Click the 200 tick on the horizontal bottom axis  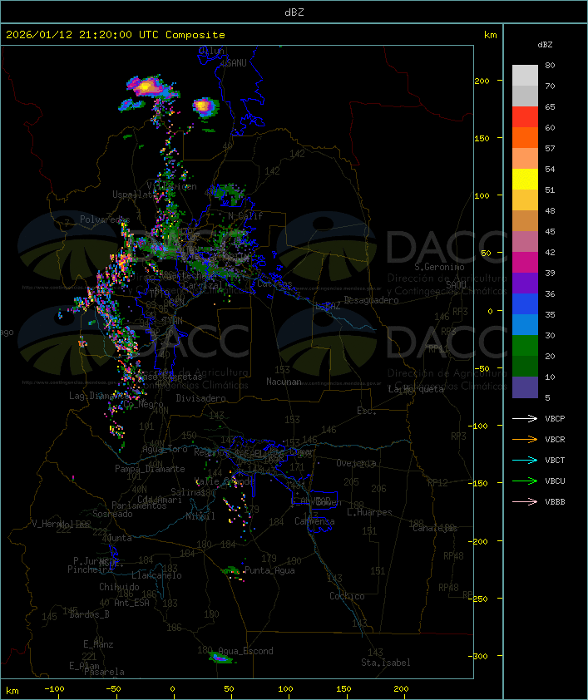[402, 689]
